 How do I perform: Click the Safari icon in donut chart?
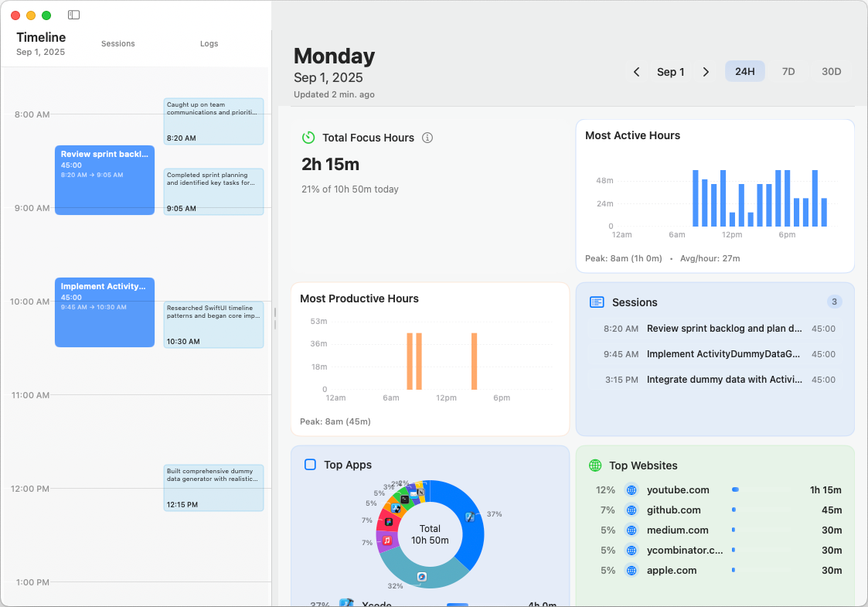[422, 576]
